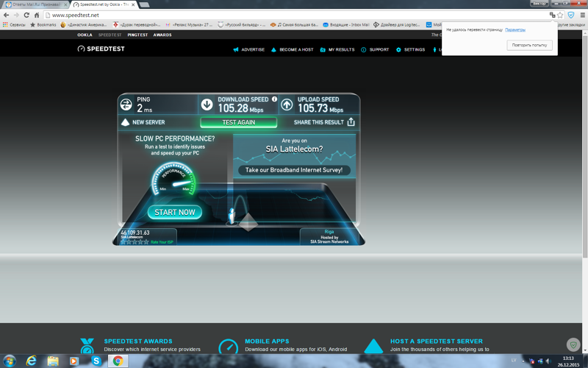Open the Драйвер для Logitec bookmark
This screenshot has height=368, width=588.
coord(397,25)
